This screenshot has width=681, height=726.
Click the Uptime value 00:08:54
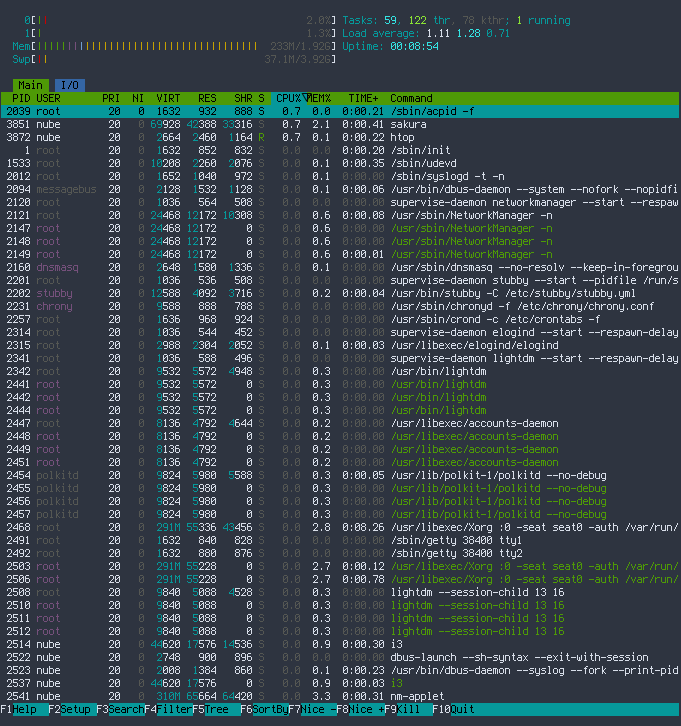coord(414,46)
